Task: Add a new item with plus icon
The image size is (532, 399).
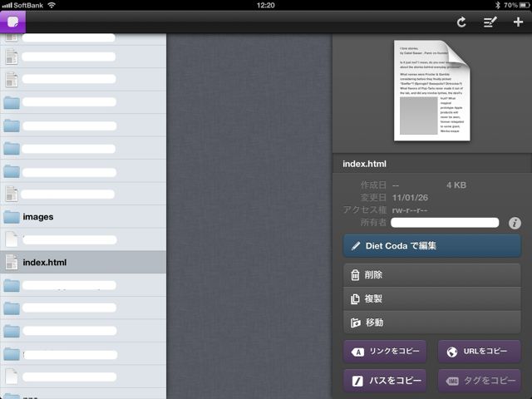Action: click(518, 22)
